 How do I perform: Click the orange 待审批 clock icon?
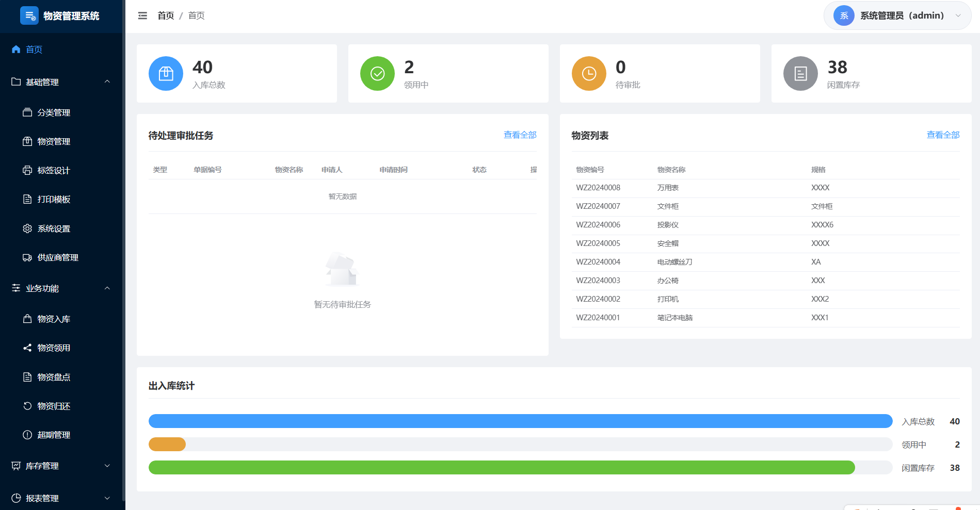click(x=589, y=73)
